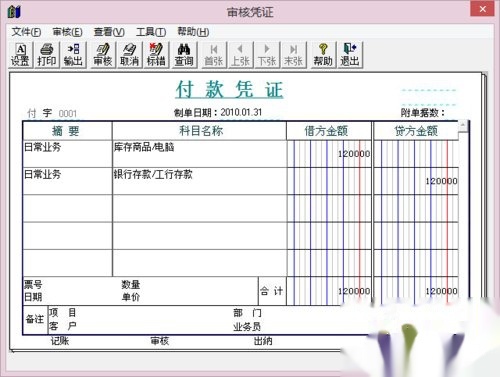500x377 pixels.
Task: Go to last voucher with 末张
Action: pyautogui.click(x=294, y=55)
